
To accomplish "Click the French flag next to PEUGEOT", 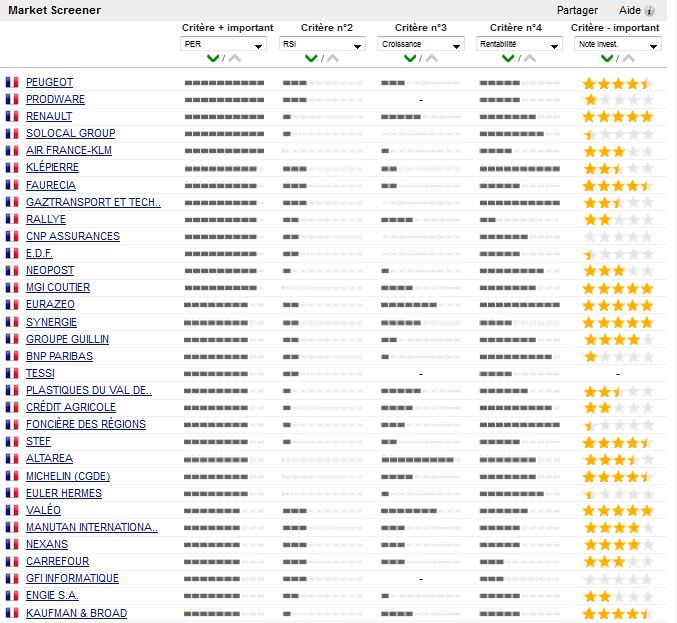I will coord(12,82).
